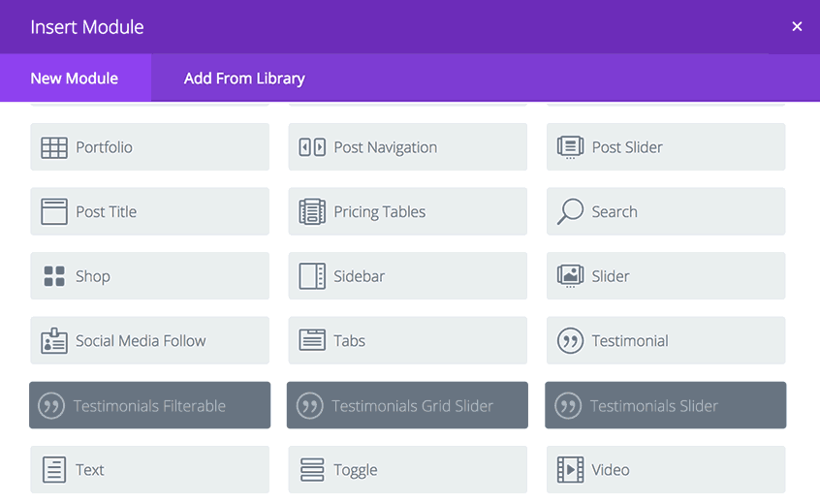Screen dimensions: 820x504
Task: Open the Add From Library tab
Action: tap(244, 78)
